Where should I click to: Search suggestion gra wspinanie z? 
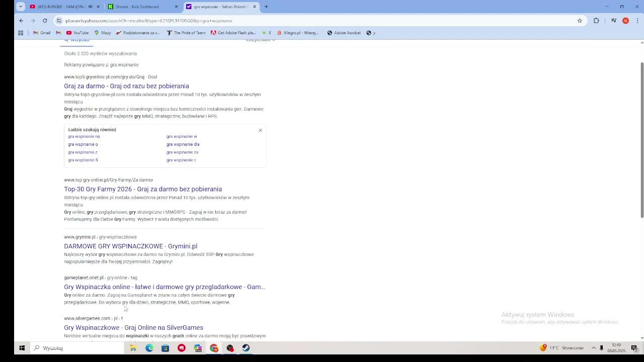point(83,152)
